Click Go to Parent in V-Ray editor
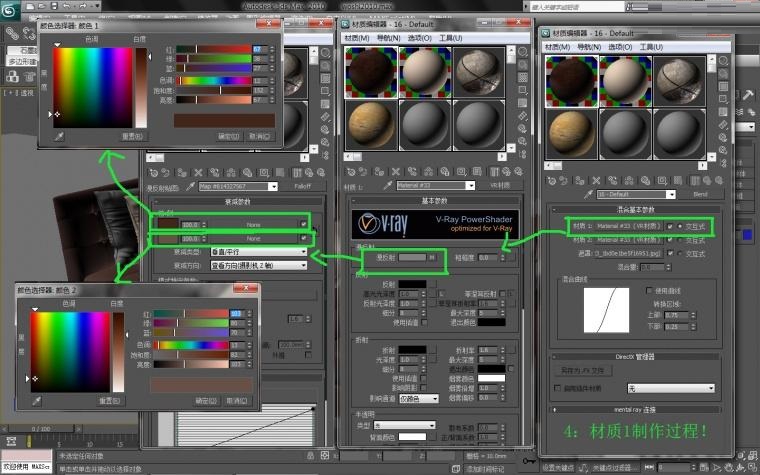760x475 pixels. pyautogui.click(x=506, y=172)
